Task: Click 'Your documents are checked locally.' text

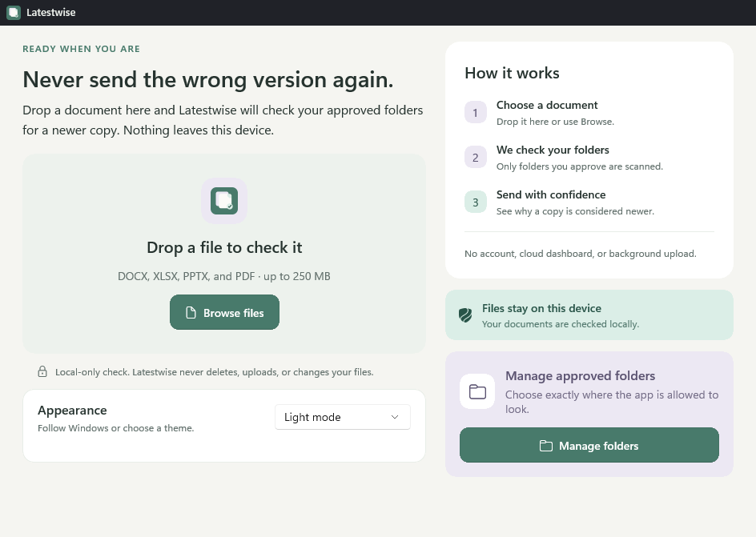Action: (x=561, y=324)
